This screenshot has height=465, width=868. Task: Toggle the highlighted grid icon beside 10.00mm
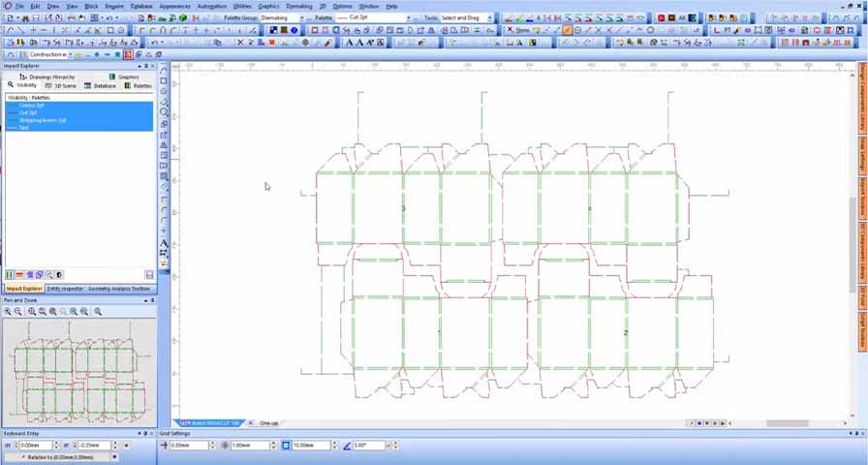coord(286,445)
